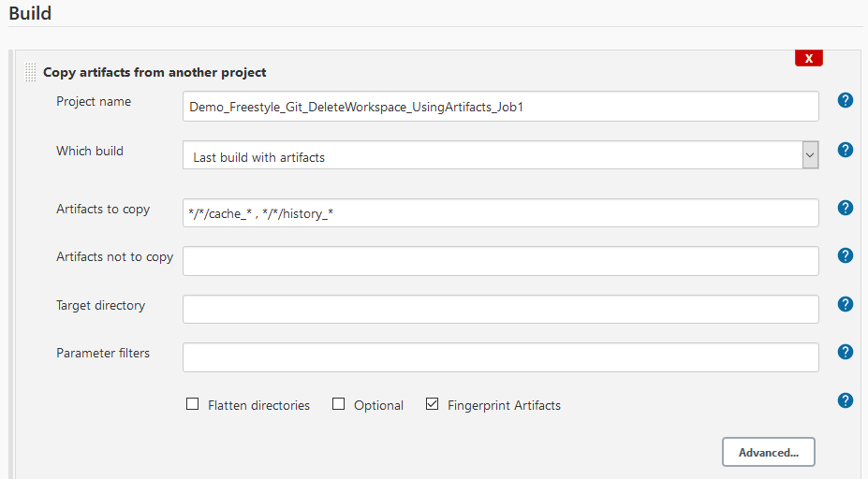The width and height of the screenshot is (868, 479).
Task: Focus the Project name input field
Action: click(x=500, y=107)
